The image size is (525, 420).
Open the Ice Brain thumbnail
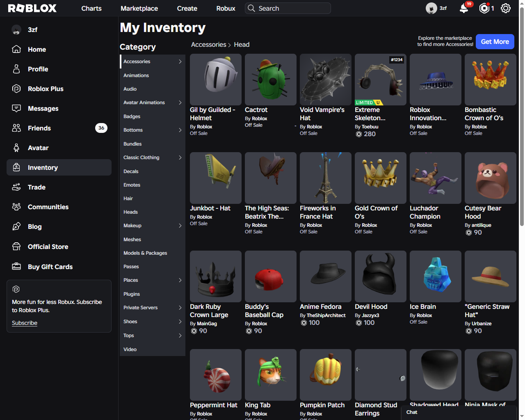436,276
